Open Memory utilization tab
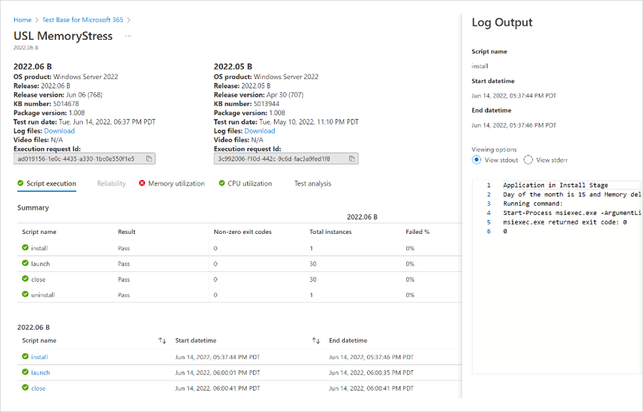Viewport: 643px width, 412px height. click(x=172, y=184)
